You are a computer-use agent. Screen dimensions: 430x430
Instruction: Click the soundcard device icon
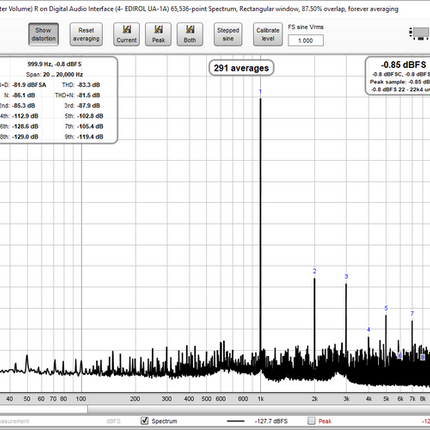(419, 33)
